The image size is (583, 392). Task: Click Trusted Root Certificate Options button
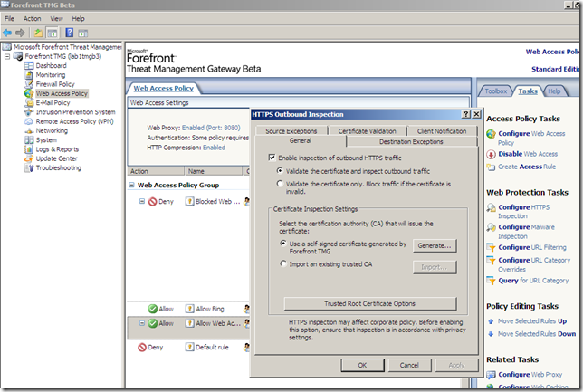[369, 303]
